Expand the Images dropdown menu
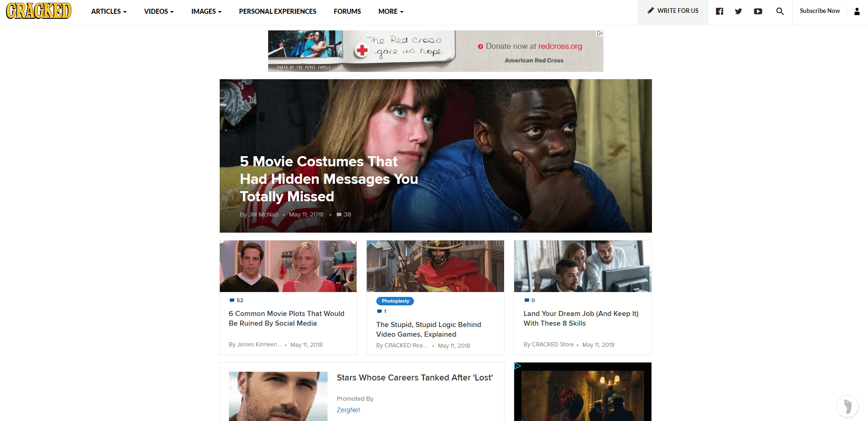The height and width of the screenshot is (421, 868). tap(206, 12)
